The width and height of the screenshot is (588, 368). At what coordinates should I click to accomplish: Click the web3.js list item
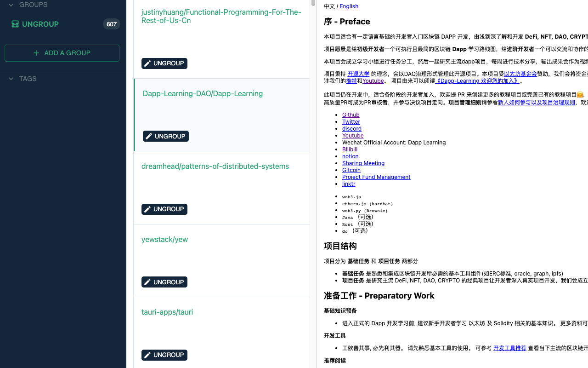click(351, 197)
